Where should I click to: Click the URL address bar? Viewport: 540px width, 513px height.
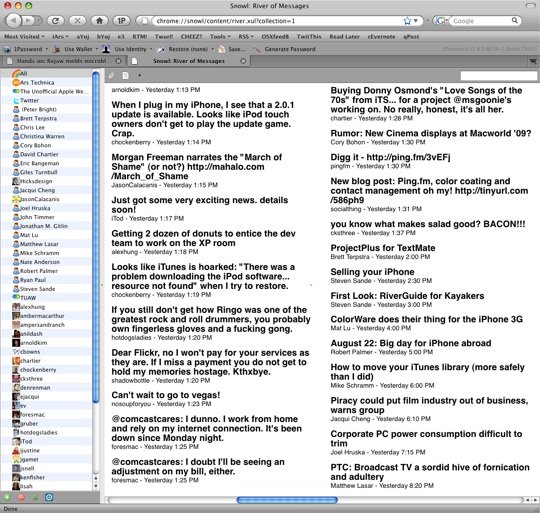coord(277,21)
